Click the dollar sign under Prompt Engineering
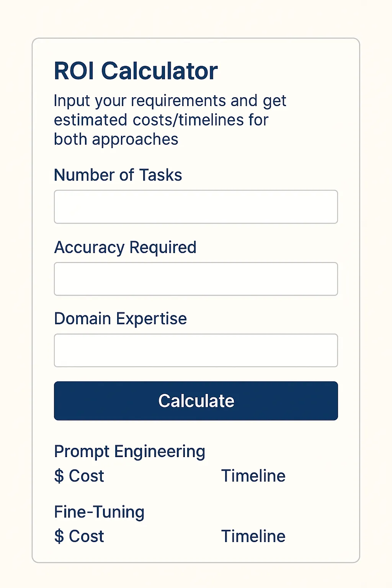The width and height of the screenshot is (392, 588). [59, 476]
